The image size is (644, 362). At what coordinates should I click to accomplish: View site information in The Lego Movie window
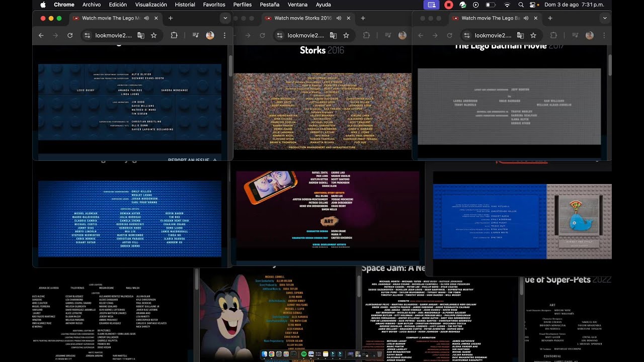click(87, 35)
